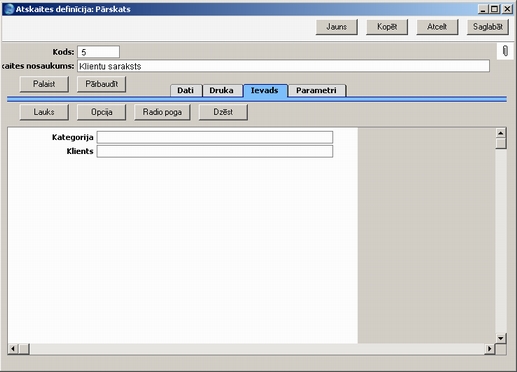Click the horizontal scrollbar left arrow
The width and height of the screenshot is (517, 372).
(x=13, y=349)
